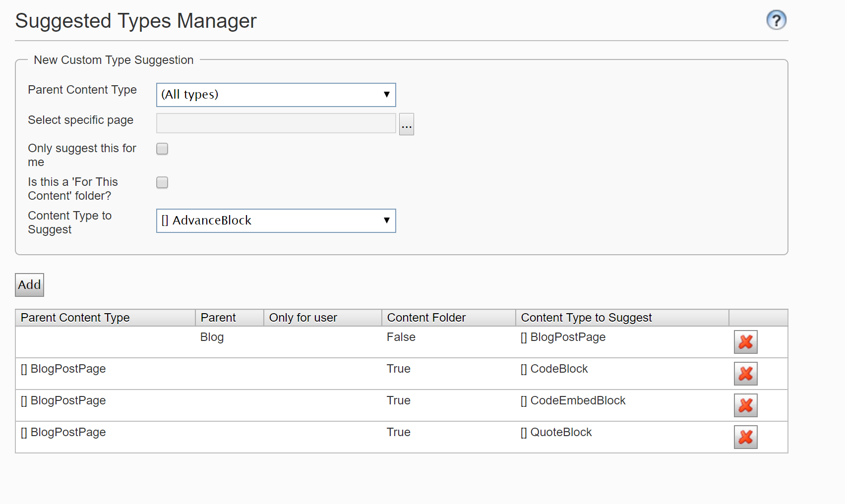The width and height of the screenshot is (845, 504).
Task: Remove the CodeEmbedBlock suggestion row
Action: pyautogui.click(x=745, y=405)
